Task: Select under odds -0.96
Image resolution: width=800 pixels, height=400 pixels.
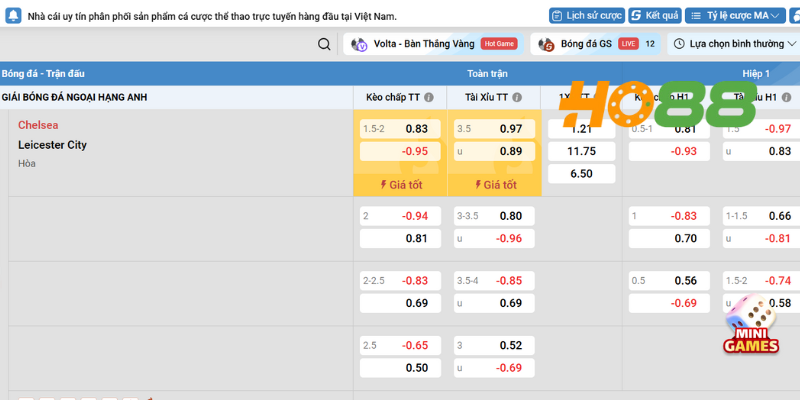Action: click(x=494, y=239)
